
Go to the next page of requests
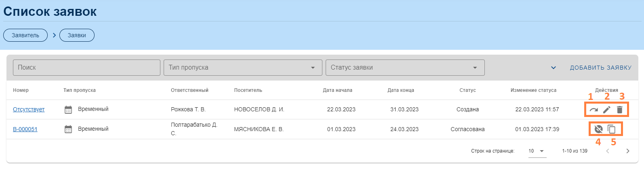(627, 151)
